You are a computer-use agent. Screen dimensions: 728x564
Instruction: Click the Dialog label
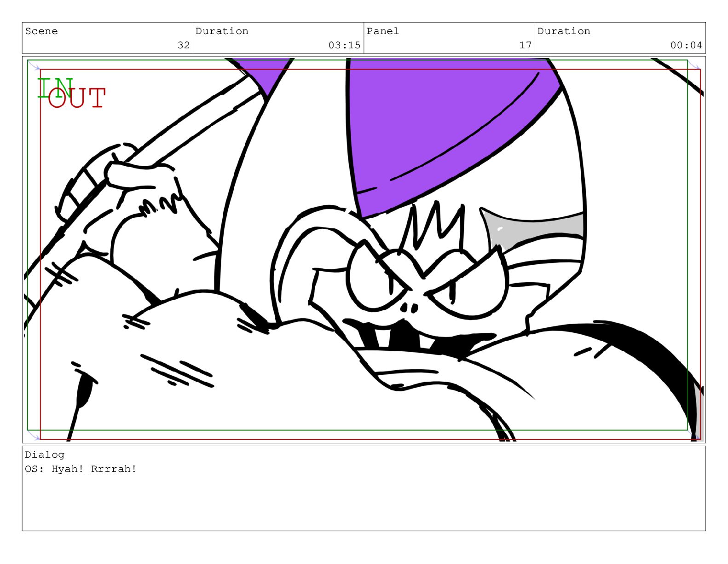click(45, 455)
